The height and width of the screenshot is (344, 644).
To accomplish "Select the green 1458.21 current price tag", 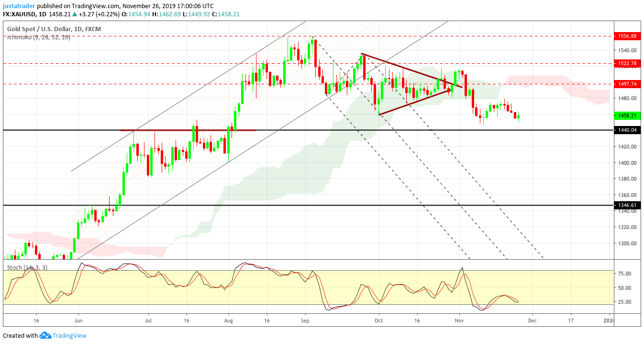I will tap(627, 115).
